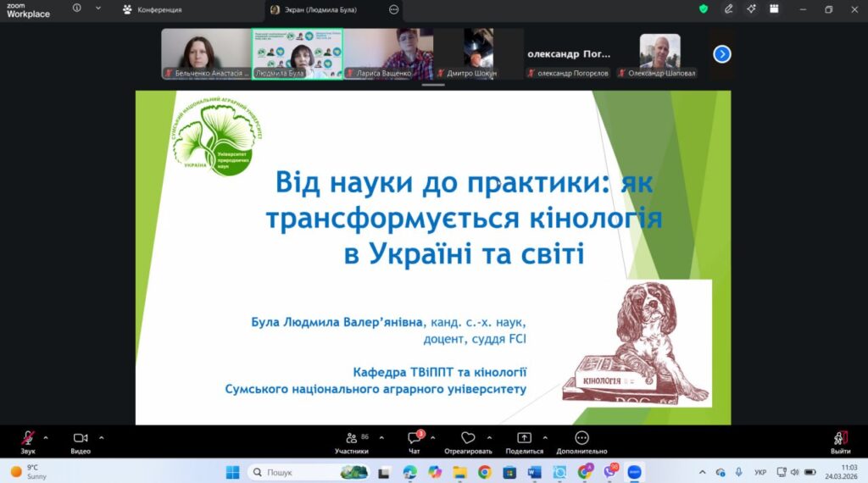Open the Дополнительно more options menu

581,439
